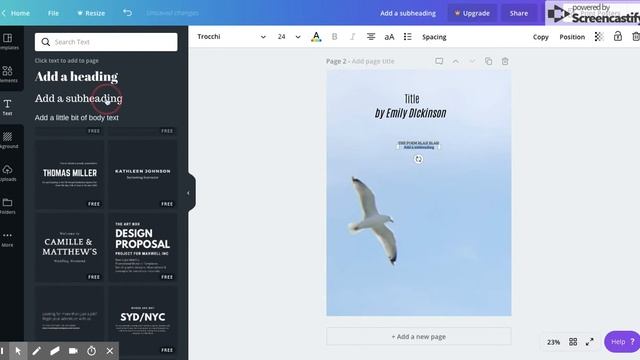
Task: Open the Folders sidebar tab
Action: pyautogui.click(x=8, y=206)
